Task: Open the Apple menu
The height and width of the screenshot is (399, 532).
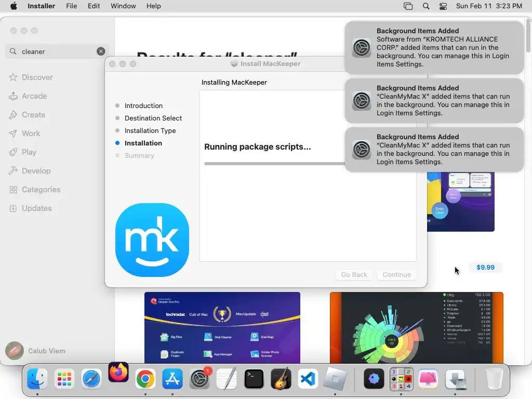Action: click(x=14, y=6)
